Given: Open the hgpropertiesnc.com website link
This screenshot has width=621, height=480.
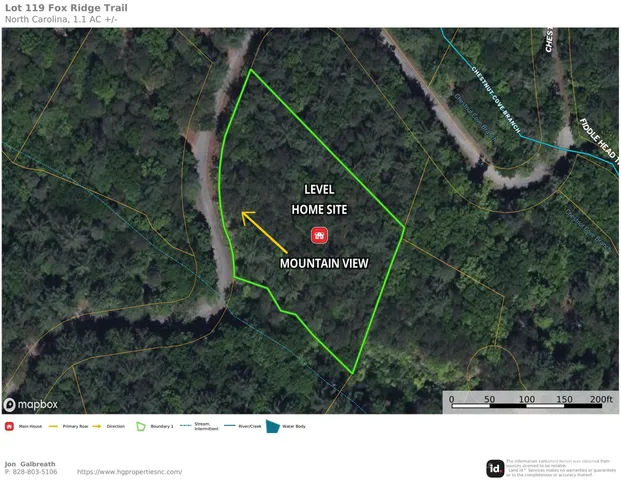Looking at the screenshot, I should [x=130, y=472].
